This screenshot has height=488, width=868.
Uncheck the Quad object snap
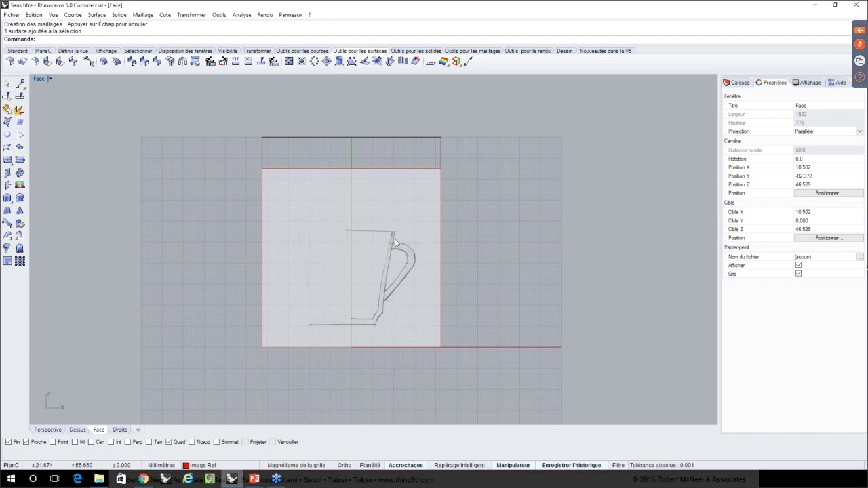click(x=168, y=442)
